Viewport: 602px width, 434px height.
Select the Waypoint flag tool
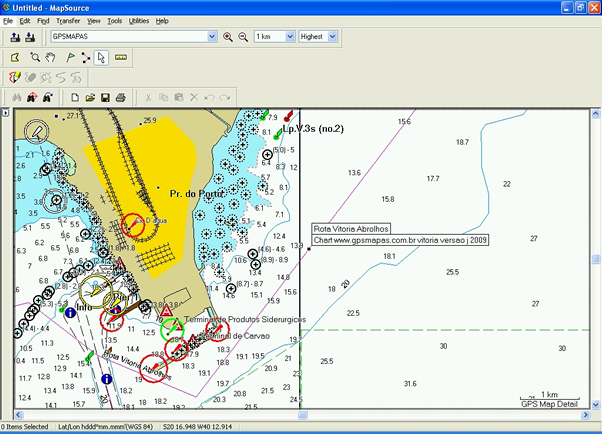pyautogui.click(x=69, y=57)
